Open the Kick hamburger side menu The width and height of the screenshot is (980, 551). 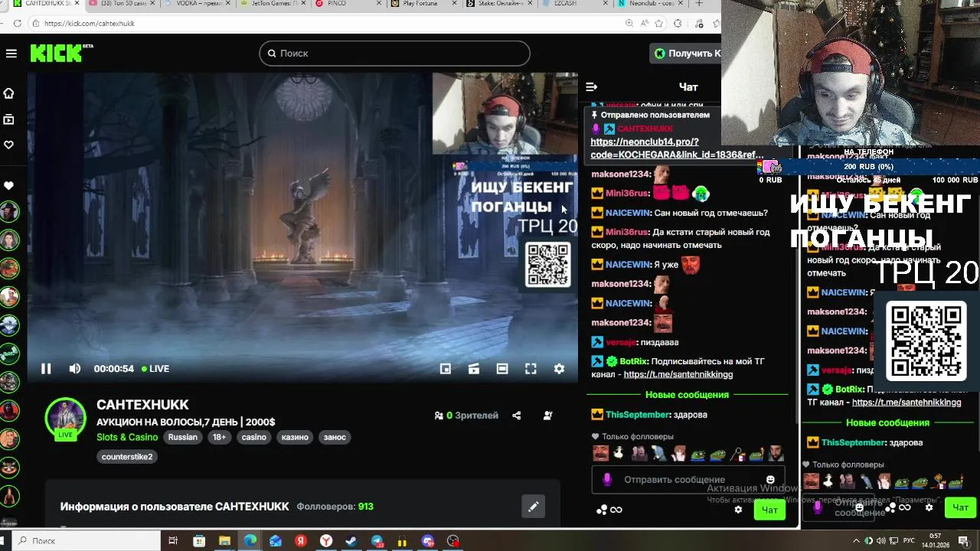tap(11, 53)
